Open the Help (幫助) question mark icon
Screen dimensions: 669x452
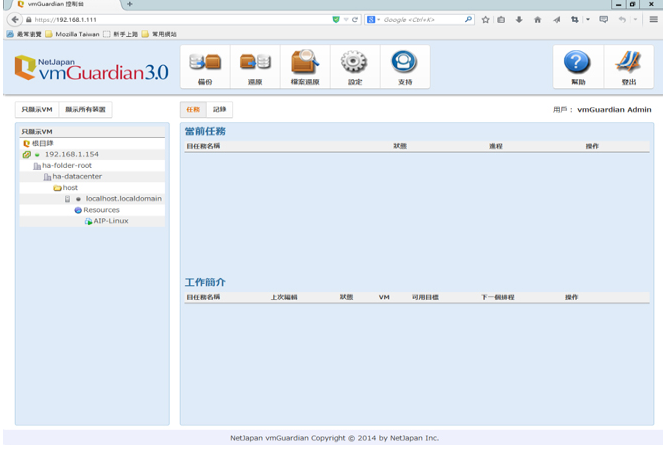point(578,67)
